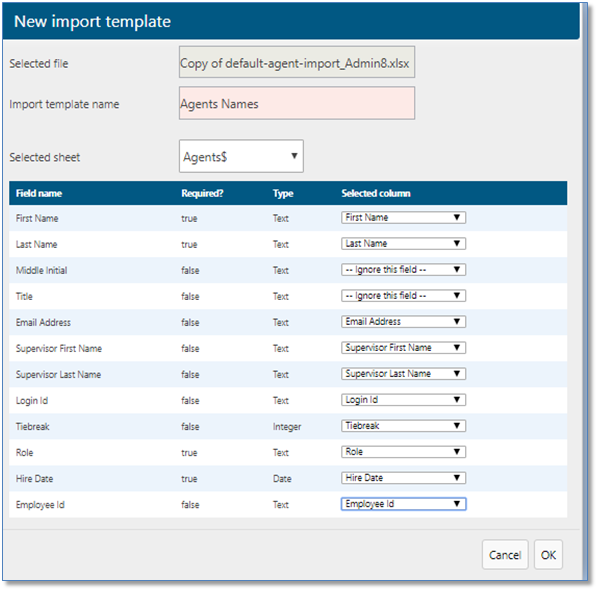Click the Middle Initial field name cell
The height and width of the screenshot is (591, 598).
click(x=42, y=271)
